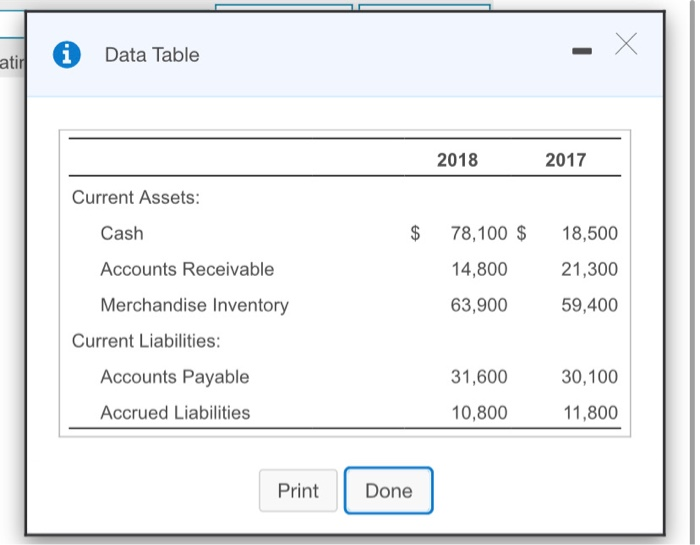Click the blue info icon
700x545 pixels.
pyautogui.click(x=67, y=54)
